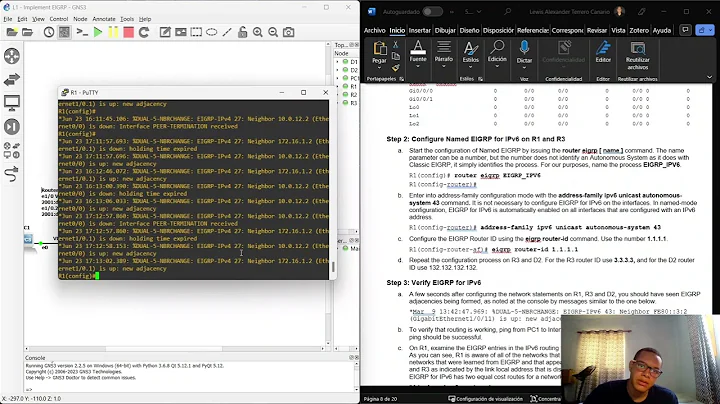Image resolution: width=720 pixels, height=404 pixels.
Task: Click the Zoom in magnifier in GNS3
Action: coord(258,32)
